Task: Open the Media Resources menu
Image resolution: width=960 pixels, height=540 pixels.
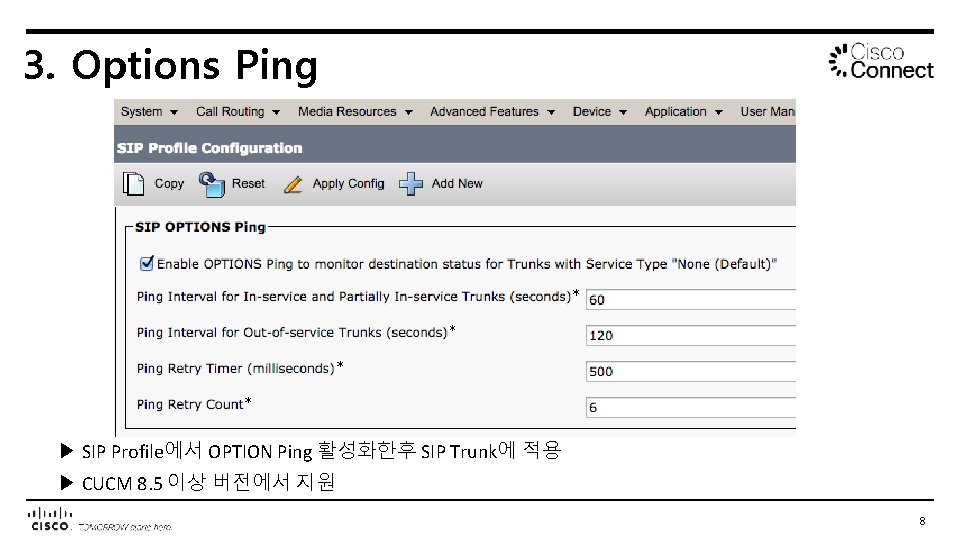Action: point(355,111)
